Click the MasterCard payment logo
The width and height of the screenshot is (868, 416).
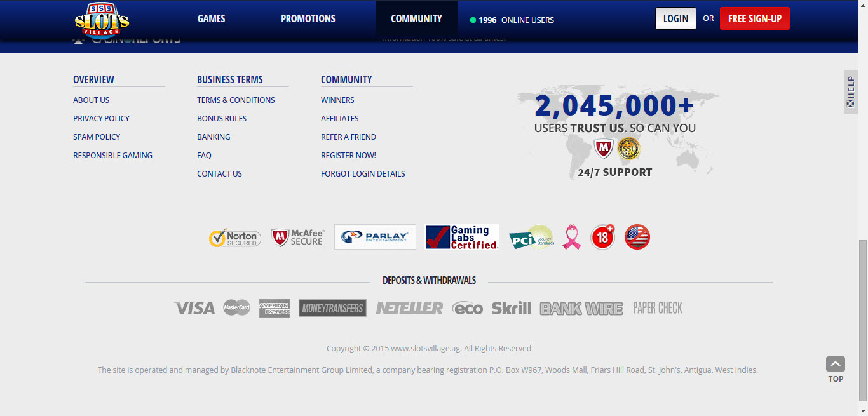(236, 308)
